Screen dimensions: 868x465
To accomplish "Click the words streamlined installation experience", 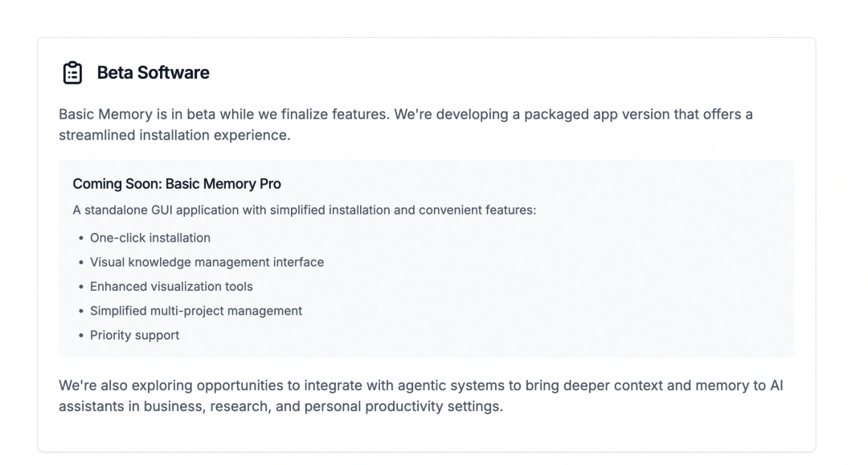I will tap(174, 135).
